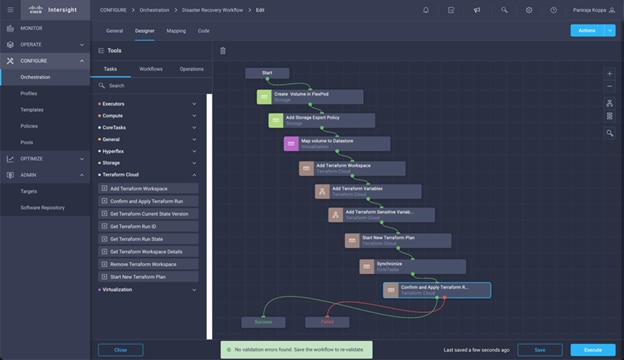This screenshot has height=360, width=624.
Task: Open Targets under ADMIN
Action: coord(29,191)
